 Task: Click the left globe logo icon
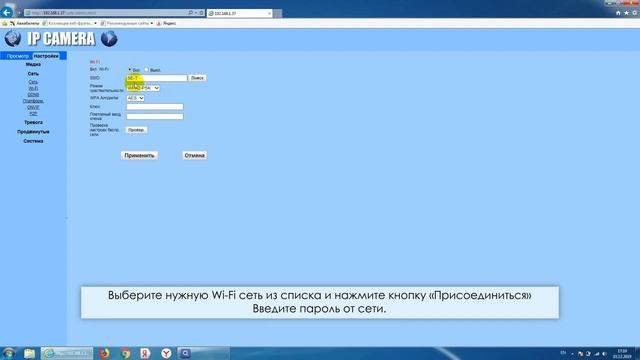(13, 39)
